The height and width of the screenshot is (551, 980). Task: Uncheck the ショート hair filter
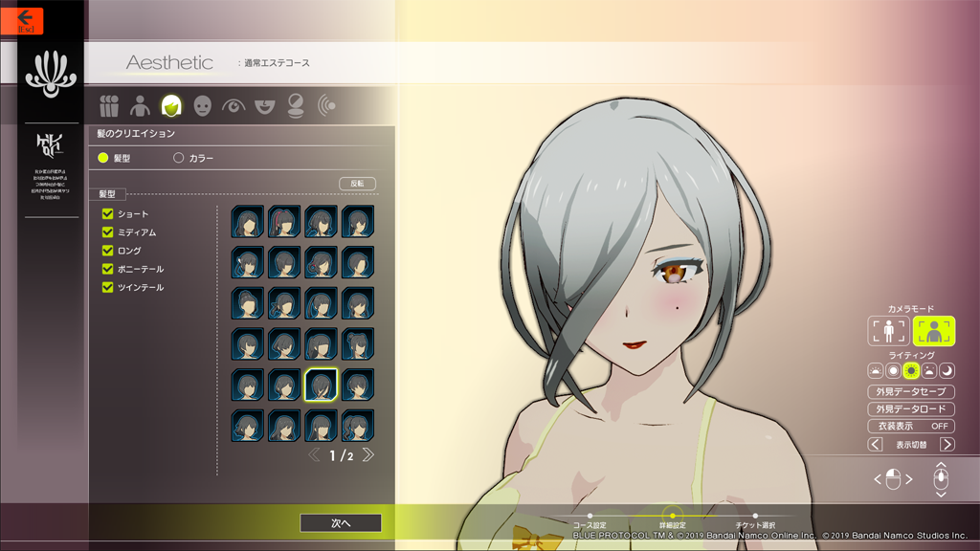tap(108, 214)
